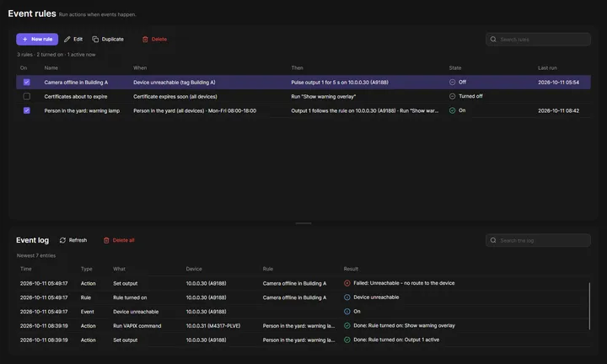Uncheck Person in the yard warning lamp rule
The image size is (607, 364).
pyautogui.click(x=27, y=110)
